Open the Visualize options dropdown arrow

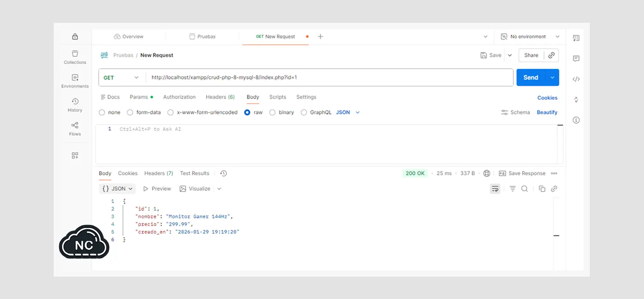[x=219, y=189]
